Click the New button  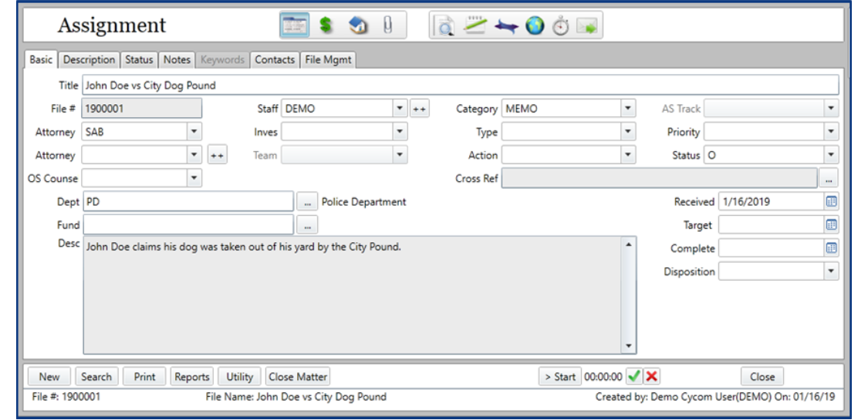coord(49,377)
